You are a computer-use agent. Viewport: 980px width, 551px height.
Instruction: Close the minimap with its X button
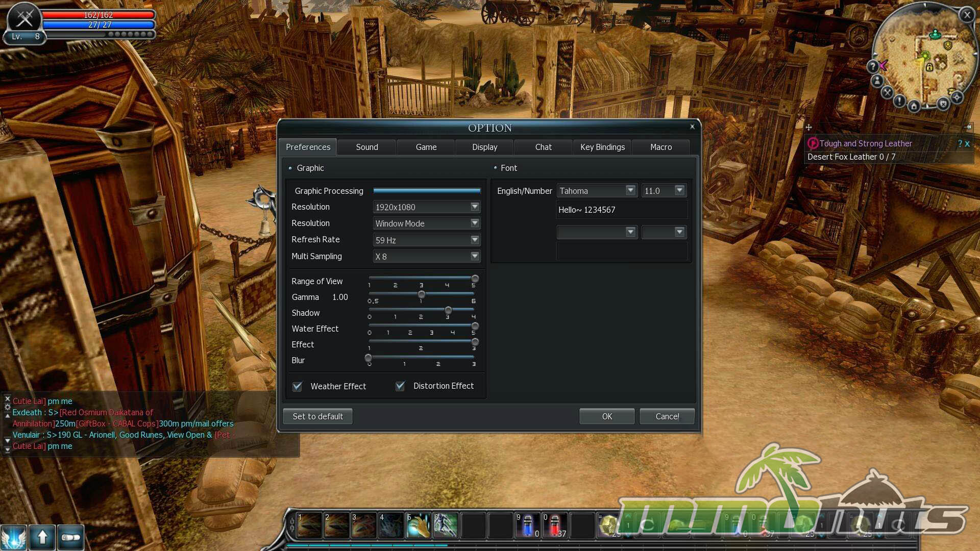967,15
